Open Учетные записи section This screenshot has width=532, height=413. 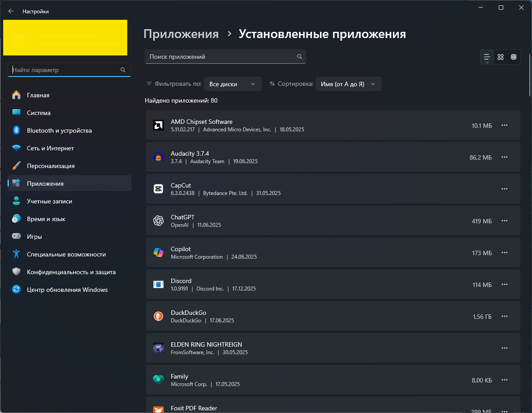click(x=69, y=201)
